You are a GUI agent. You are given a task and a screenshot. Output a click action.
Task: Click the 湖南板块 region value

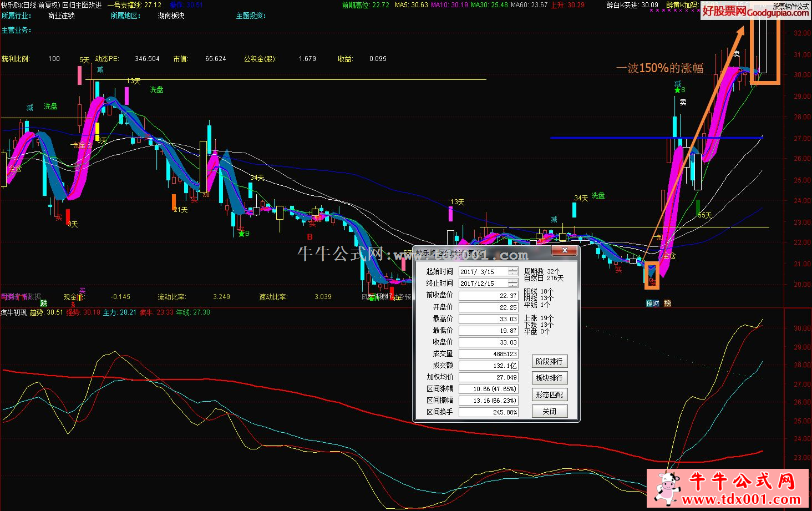pyautogui.click(x=171, y=16)
